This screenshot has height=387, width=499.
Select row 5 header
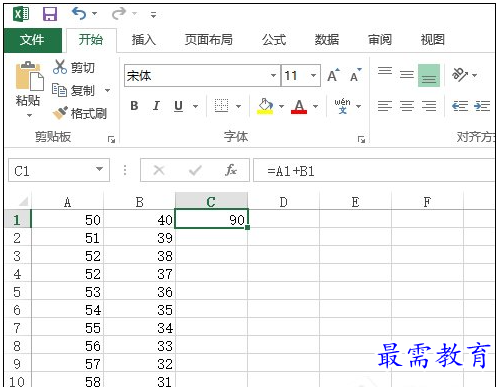click(17, 292)
